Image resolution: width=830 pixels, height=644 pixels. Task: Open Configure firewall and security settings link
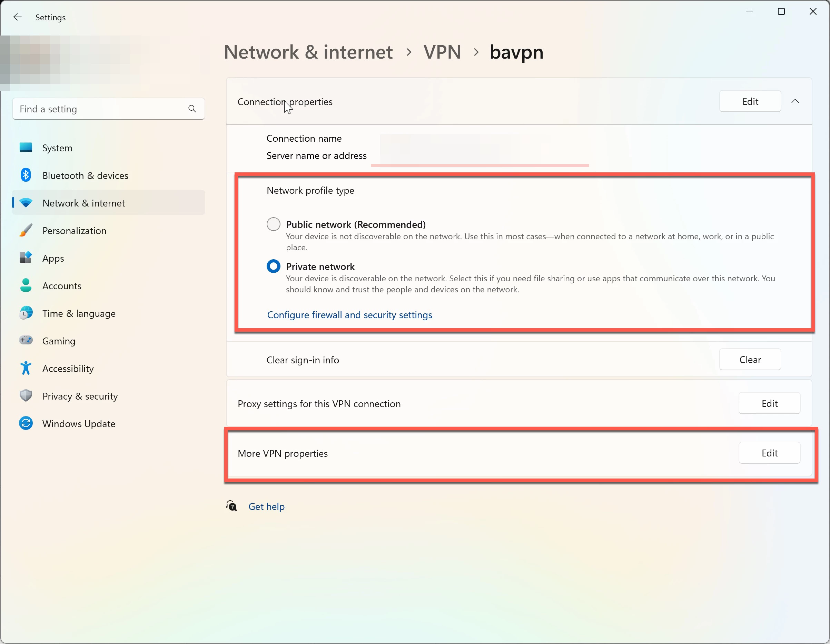point(350,315)
